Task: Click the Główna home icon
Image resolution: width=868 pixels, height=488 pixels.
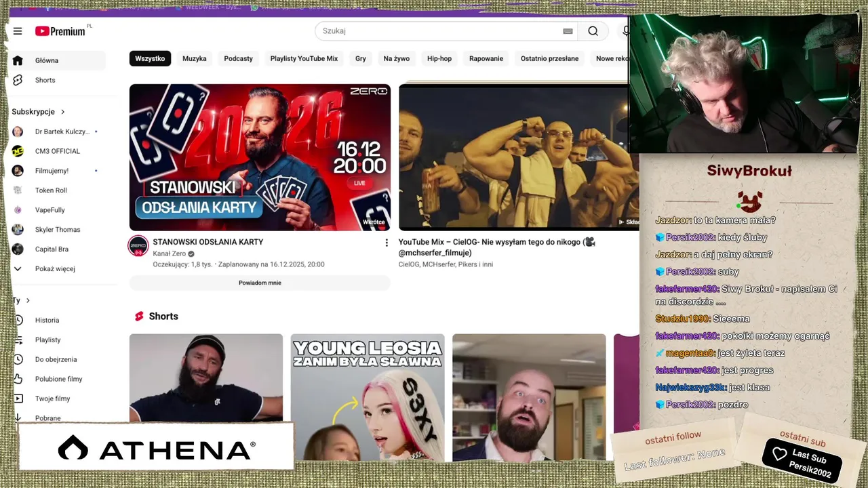Action: click(x=18, y=60)
